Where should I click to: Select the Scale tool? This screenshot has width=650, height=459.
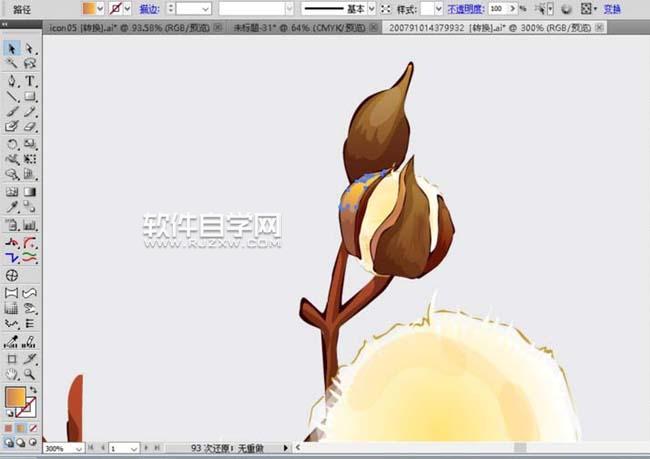29,144
